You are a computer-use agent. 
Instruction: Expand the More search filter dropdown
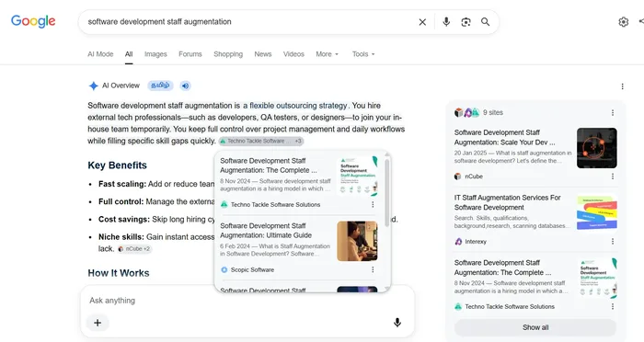[x=328, y=54]
